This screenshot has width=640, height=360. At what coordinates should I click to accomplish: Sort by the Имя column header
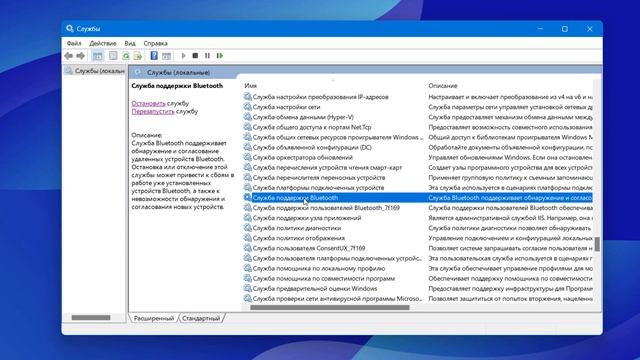coord(250,86)
